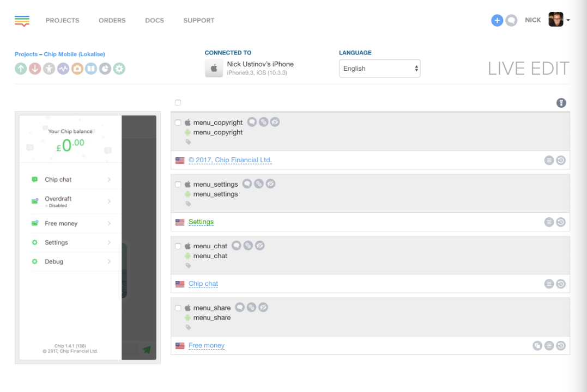Click the tag icon under menu_chat
This screenshot has height=392, width=587.
(x=188, y=266)
